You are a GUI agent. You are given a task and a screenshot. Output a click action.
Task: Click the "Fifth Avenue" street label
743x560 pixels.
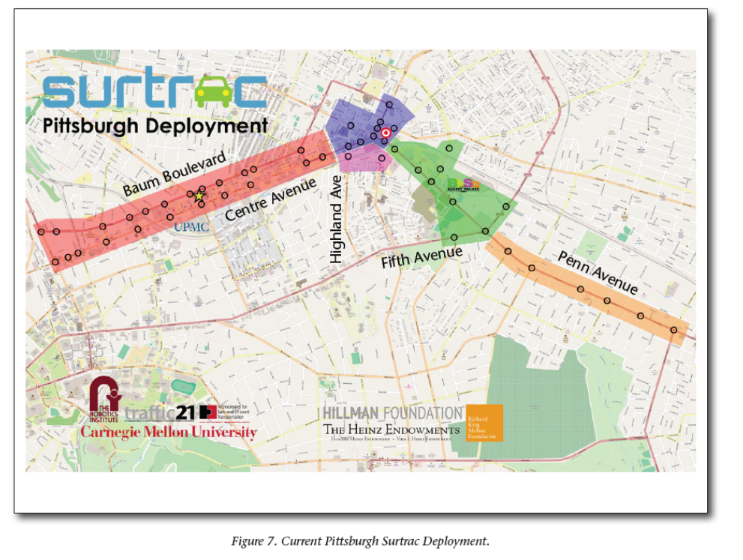pyautogui.click(x=421, y=257)
